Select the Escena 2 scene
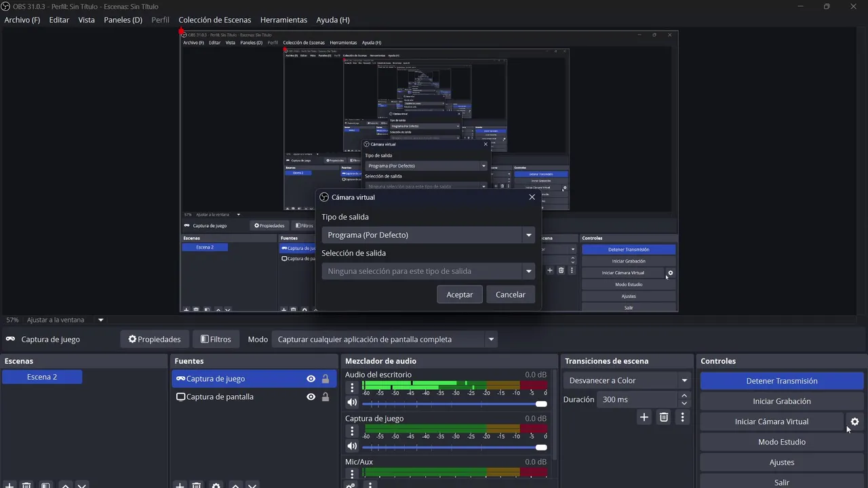 click(42, 377)
